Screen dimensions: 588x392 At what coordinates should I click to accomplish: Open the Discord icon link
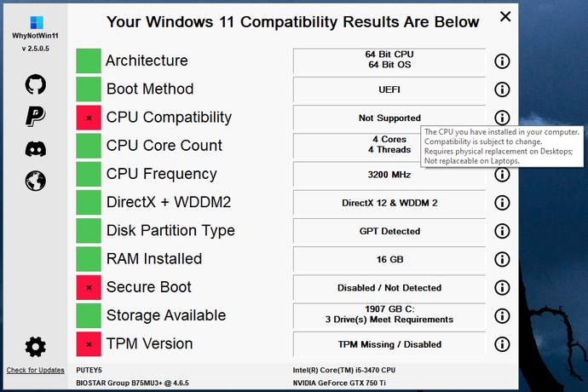click(36, 149)
